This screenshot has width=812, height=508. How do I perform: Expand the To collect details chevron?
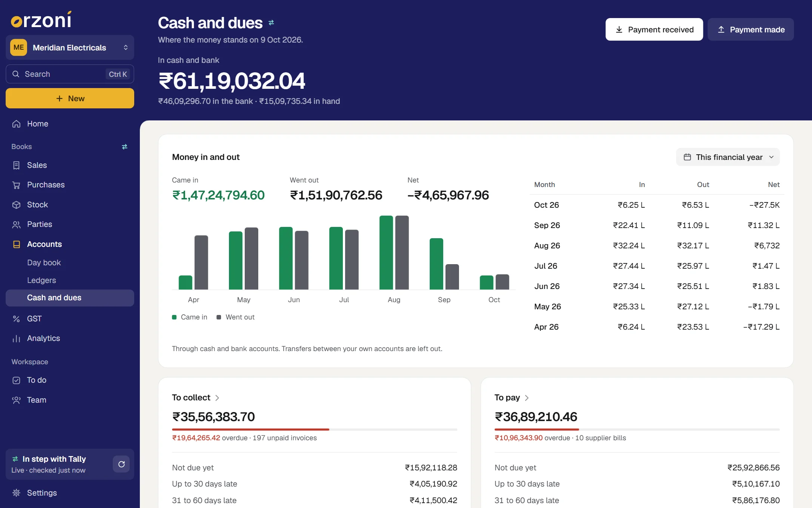pos(217,398)
